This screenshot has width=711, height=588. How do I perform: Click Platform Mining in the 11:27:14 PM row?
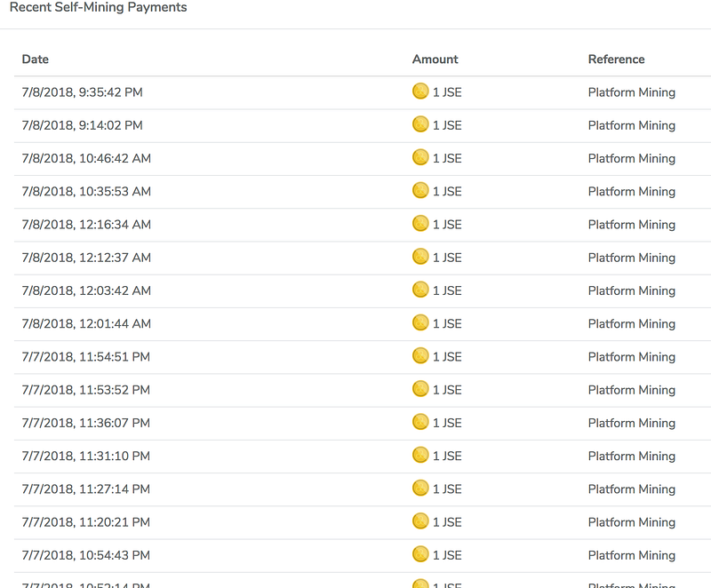pos(632,489)
